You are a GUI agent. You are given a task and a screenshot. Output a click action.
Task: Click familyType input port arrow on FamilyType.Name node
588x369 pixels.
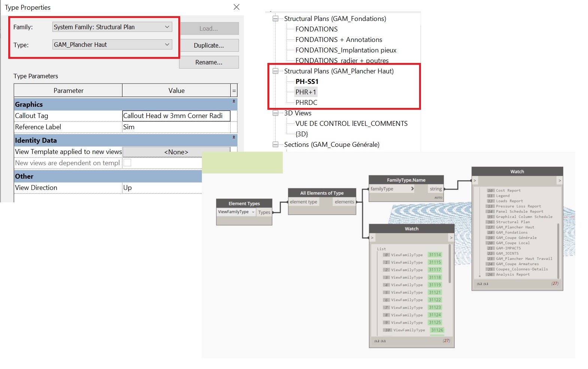412,189
